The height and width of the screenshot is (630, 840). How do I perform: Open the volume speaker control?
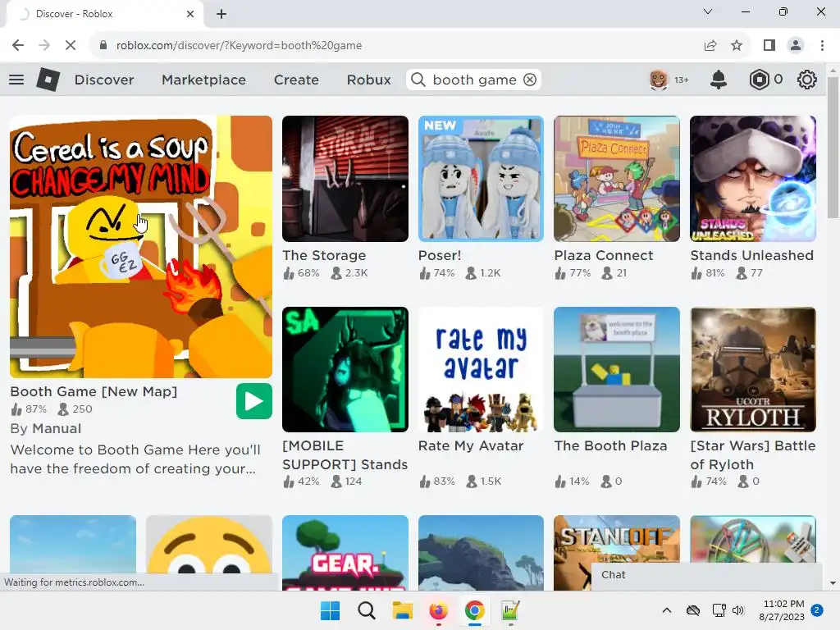coord(738,610)
